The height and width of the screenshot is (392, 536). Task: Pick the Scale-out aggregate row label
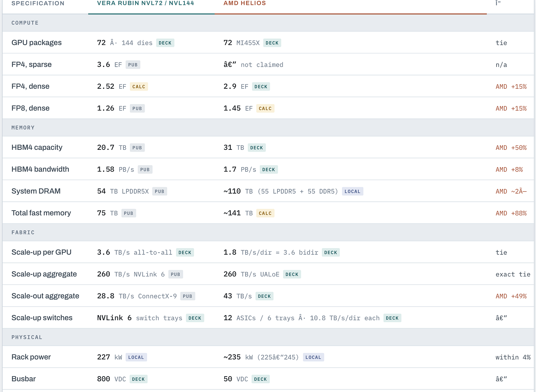pos(45,296)
